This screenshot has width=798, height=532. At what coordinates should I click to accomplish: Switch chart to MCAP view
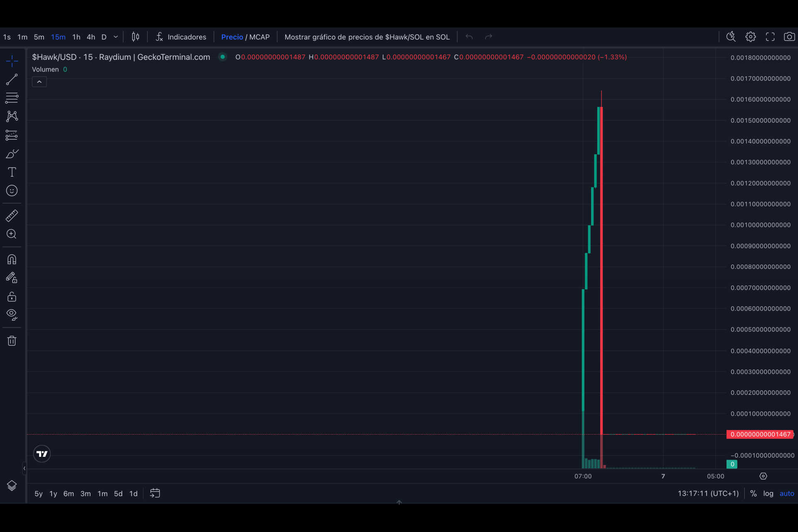259,37
